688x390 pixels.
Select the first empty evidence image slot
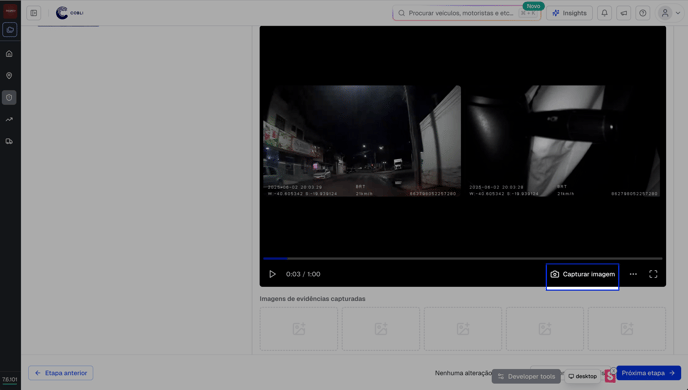point(299,329)
